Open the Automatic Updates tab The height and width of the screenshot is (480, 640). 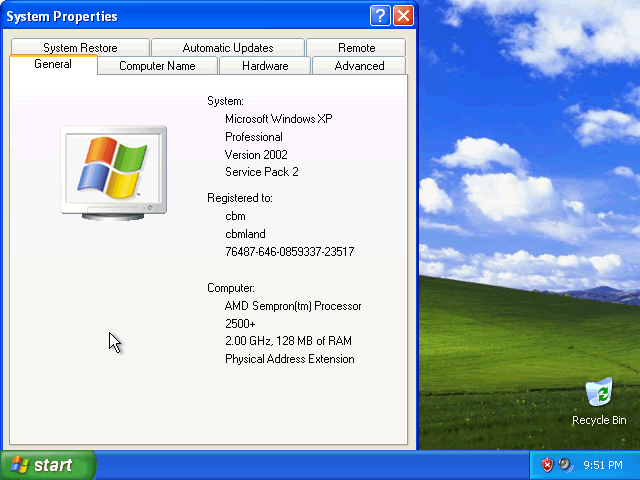pyautogui.click(x=228, y=48)
